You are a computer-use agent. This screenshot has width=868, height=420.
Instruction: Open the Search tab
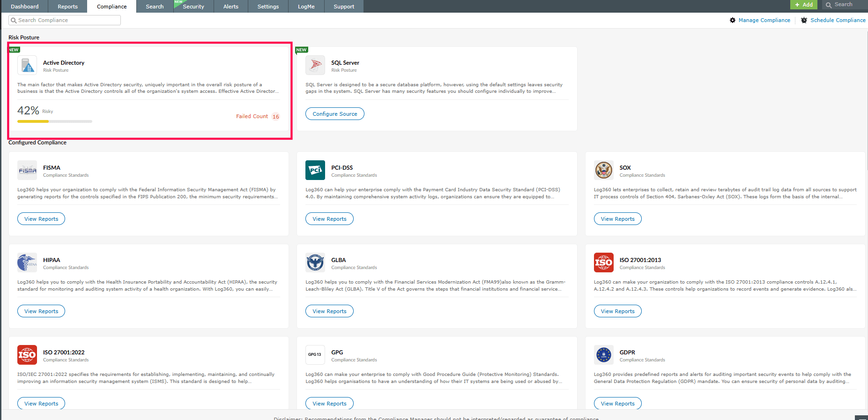pos(155,7)
